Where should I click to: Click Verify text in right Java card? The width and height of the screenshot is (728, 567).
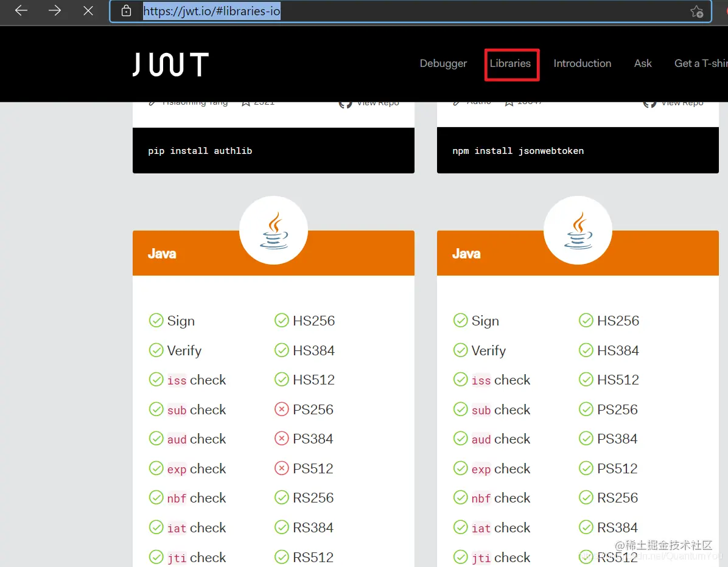tap(488, 351)
